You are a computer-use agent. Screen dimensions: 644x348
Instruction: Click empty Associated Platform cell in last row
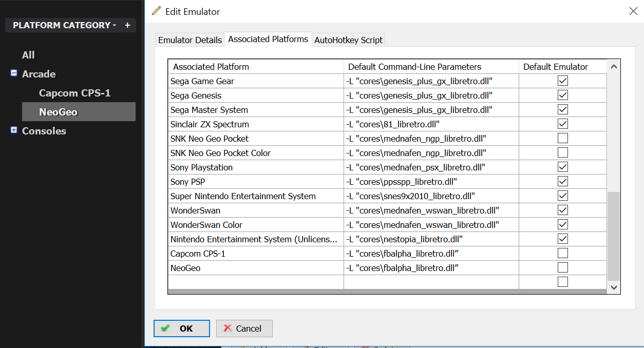(x=256, y=282)
